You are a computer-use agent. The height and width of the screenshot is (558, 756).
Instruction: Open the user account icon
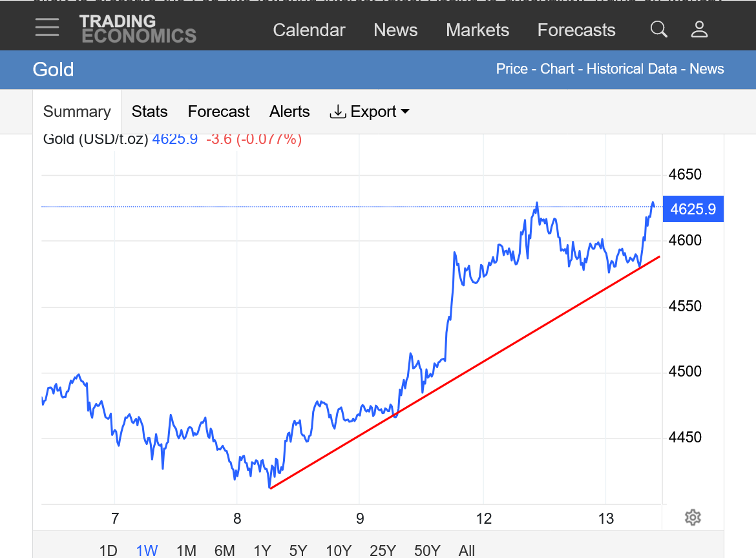(x=699, y=29)
